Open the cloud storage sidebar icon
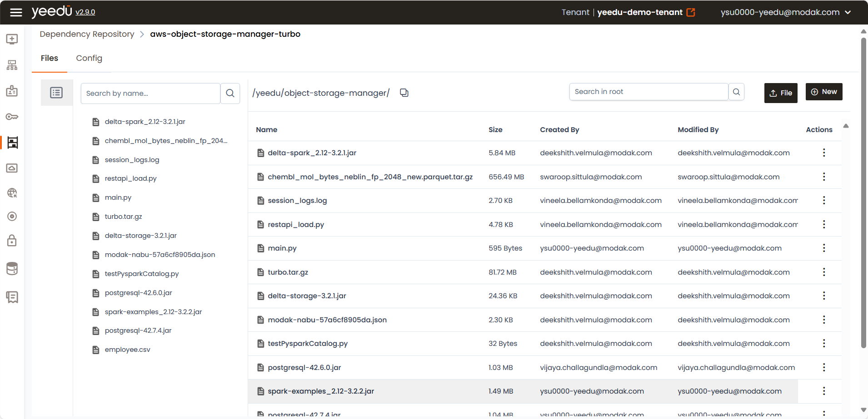Viewport: 868px width, 419px height. tap(12, 168)
